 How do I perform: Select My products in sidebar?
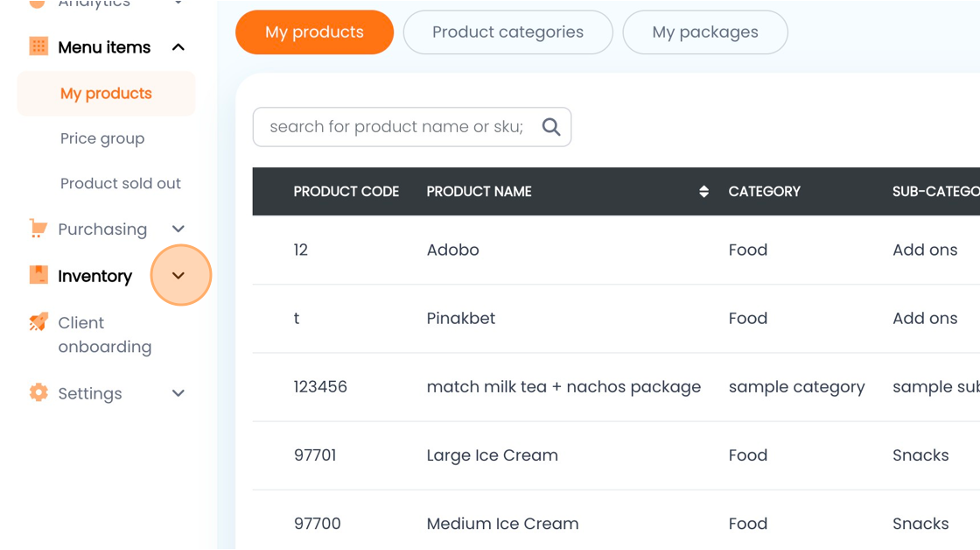(x=106, y=93)
